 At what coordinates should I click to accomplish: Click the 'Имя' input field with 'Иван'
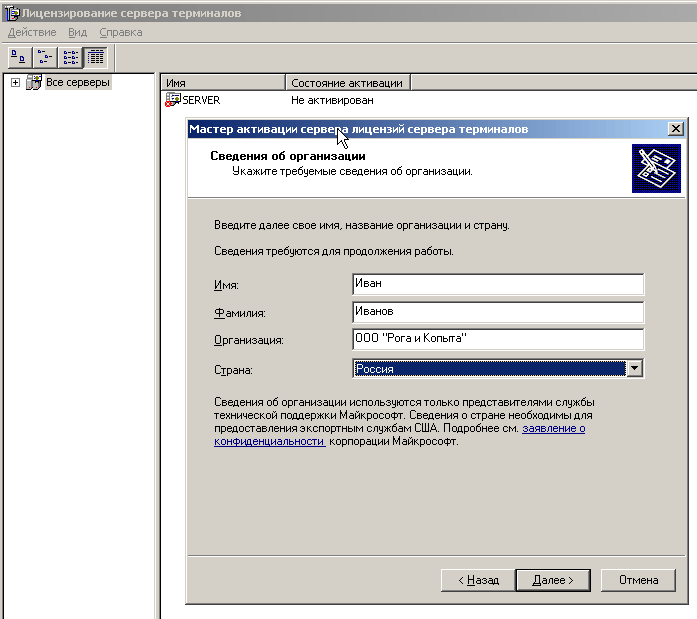[x=498, y=284]
